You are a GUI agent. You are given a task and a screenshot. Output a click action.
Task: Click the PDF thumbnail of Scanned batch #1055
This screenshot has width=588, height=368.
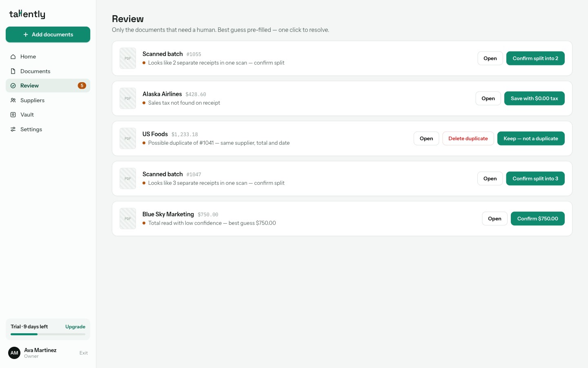click(x=128, y=58)
